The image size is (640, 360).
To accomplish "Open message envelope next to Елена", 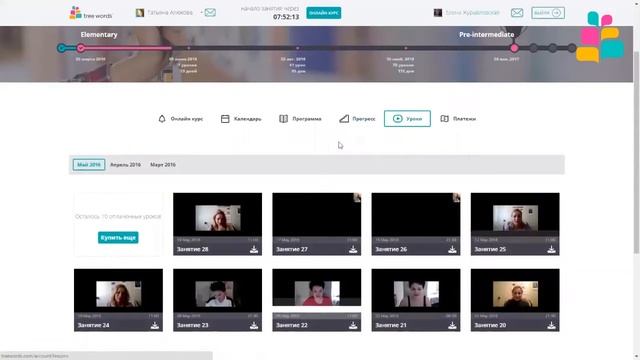I will tap(517, 13).
